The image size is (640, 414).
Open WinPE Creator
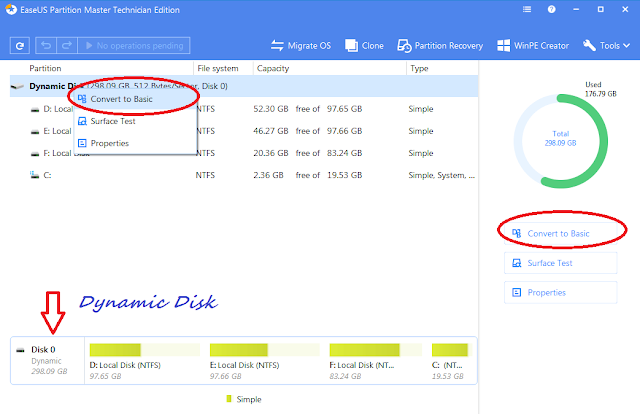tap(533, 46)
